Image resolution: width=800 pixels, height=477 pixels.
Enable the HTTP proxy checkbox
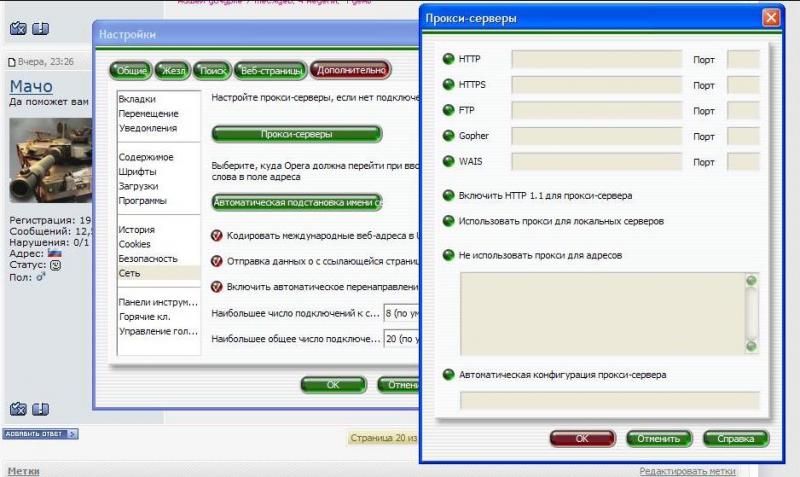tap(448, 60)
